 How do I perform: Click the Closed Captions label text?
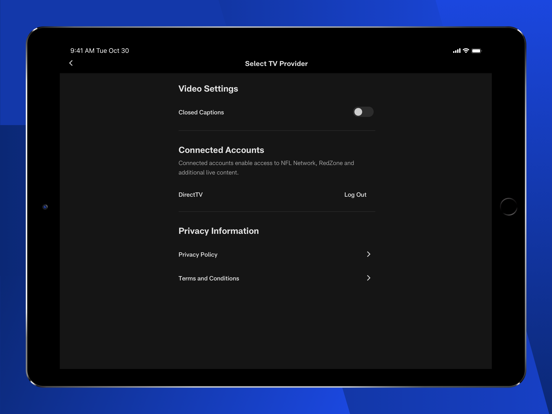click(201, 112)
